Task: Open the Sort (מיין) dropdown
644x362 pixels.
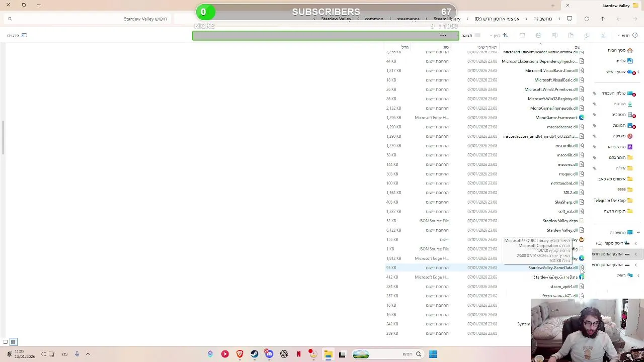Action: [x=499, y=35]
